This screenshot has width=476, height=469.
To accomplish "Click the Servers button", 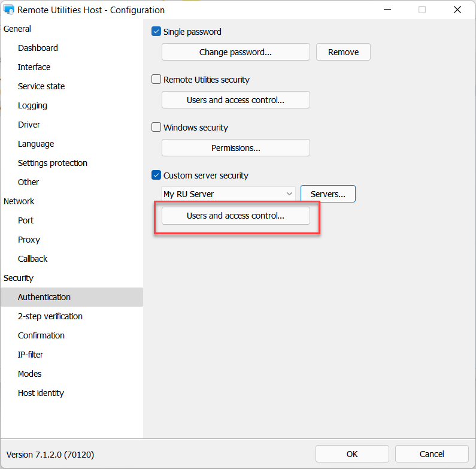I will (328, 194).
